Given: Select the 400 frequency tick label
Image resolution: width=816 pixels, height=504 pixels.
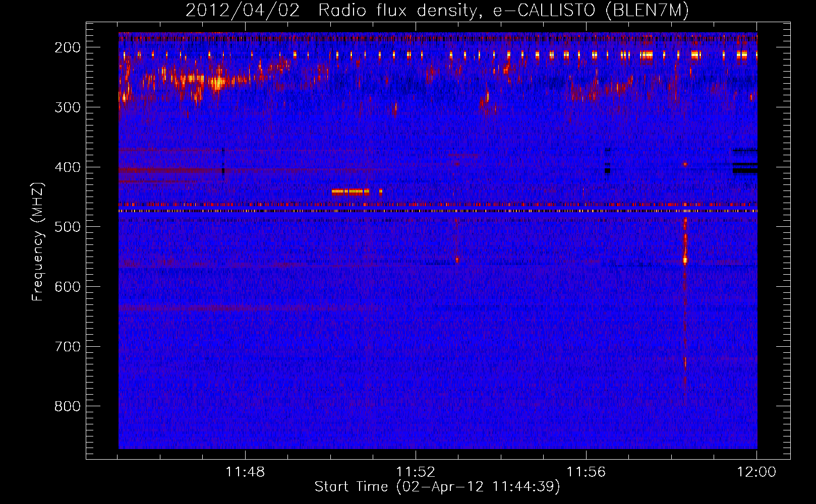Looking at the screenshot, I should pyautogui.click(x=68, y=167).
